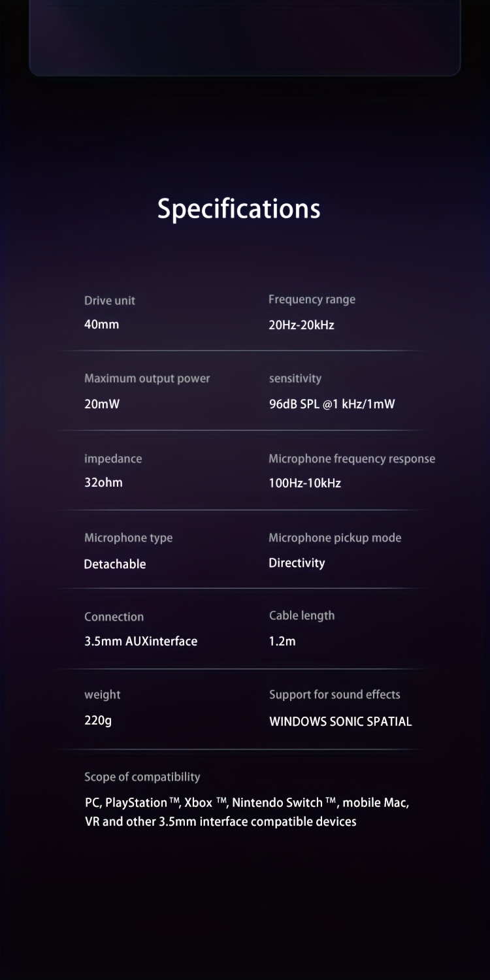Click the 40mm drive unit value
The height and width of the screenshot is (980, 490).
pyautogui.click(x=102, y=324)
